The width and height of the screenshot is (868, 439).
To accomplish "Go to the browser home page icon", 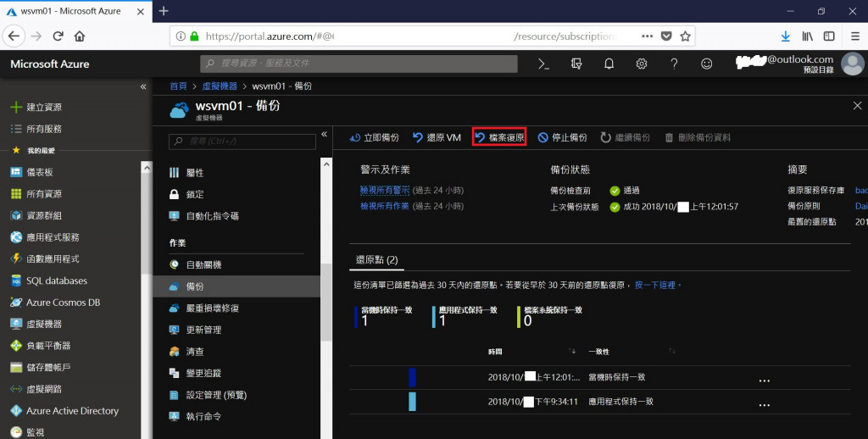I will point(80,36).
